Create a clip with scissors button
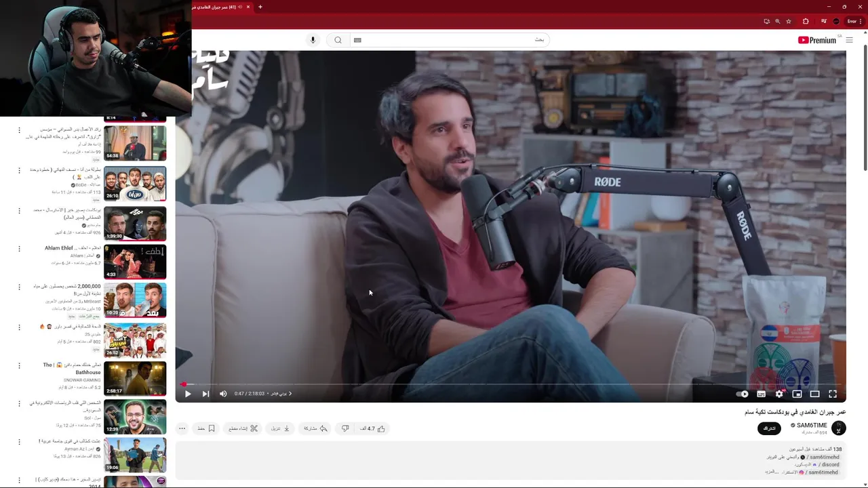 243,428
